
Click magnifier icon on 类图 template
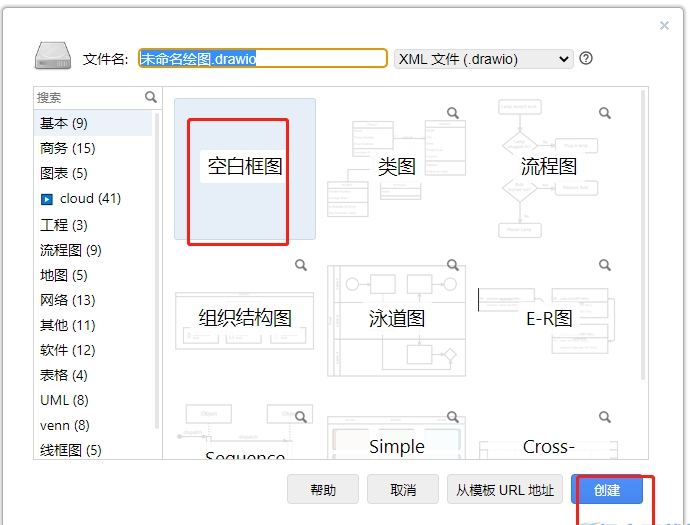point(452,113)
